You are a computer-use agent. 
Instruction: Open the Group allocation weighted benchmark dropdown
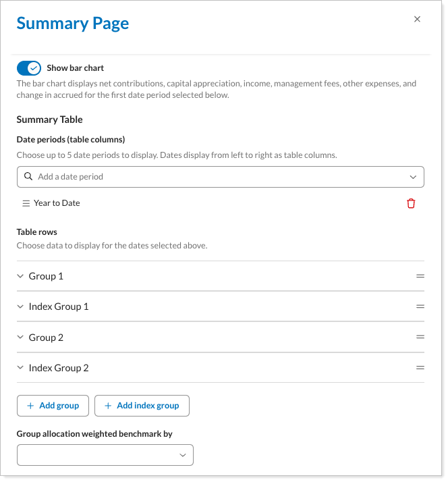pyautogui.click(x=105, y=455)
